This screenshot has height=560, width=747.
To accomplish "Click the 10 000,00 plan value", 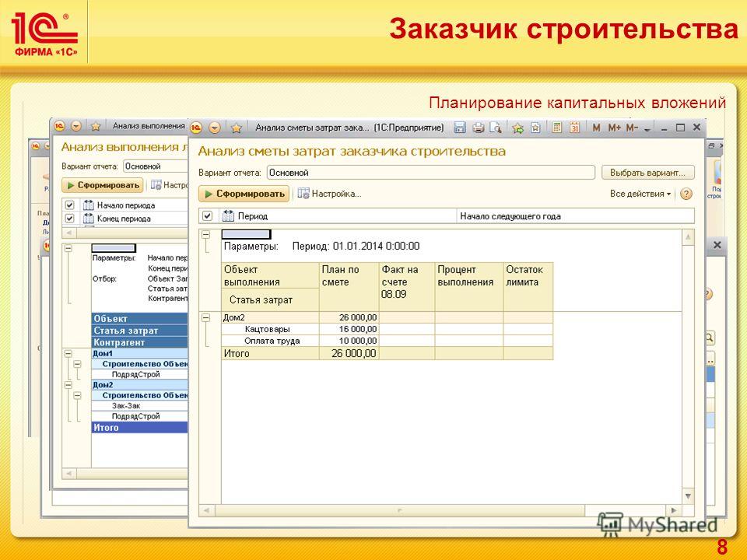I will pyautogui.click(x=358, y=341).
